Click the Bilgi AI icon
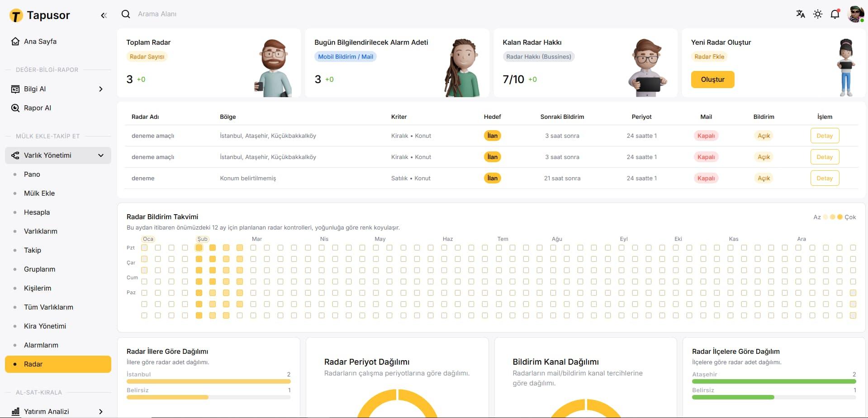Image resolution: width=868 pixels, height=418 pixels. [x=15, y=89]
